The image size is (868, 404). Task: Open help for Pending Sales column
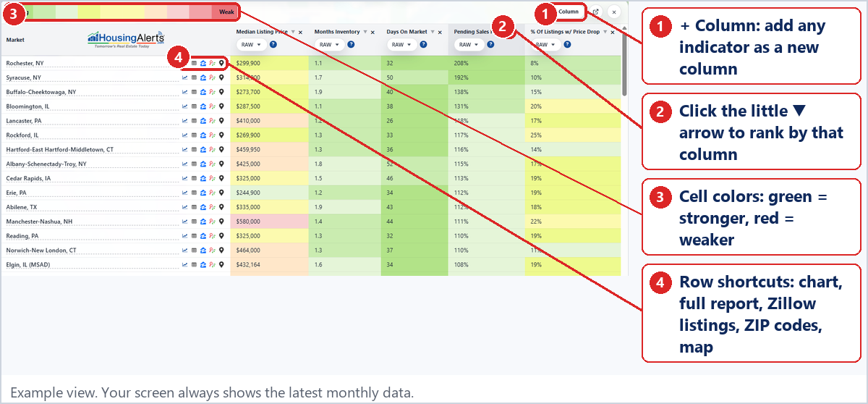[x=490, y=44]
